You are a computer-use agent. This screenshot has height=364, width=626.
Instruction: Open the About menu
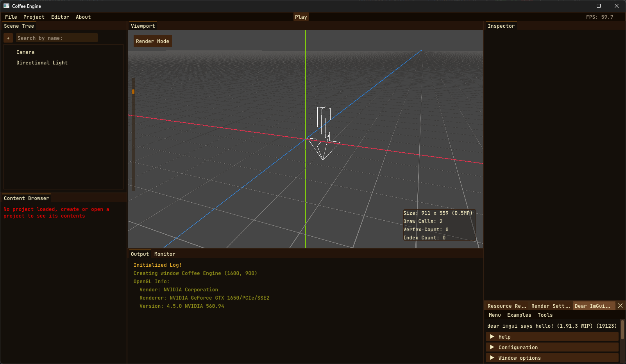83,17
